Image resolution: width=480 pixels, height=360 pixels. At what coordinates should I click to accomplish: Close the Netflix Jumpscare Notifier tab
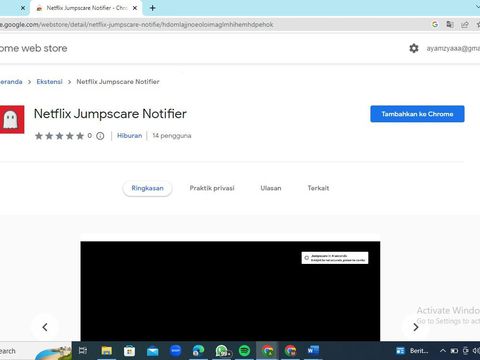click(135, 8)
